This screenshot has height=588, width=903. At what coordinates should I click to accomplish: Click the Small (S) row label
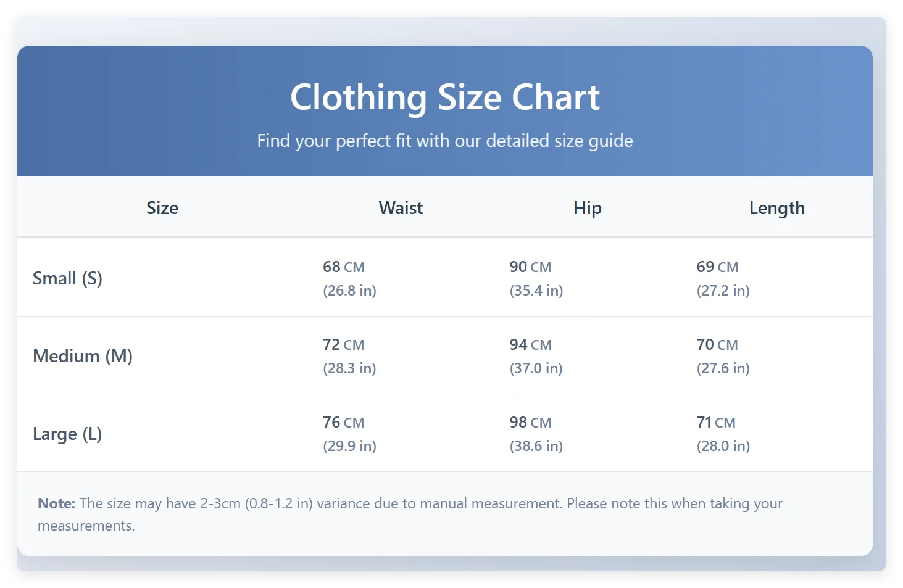pyautogui.click(x=67, y=278)
